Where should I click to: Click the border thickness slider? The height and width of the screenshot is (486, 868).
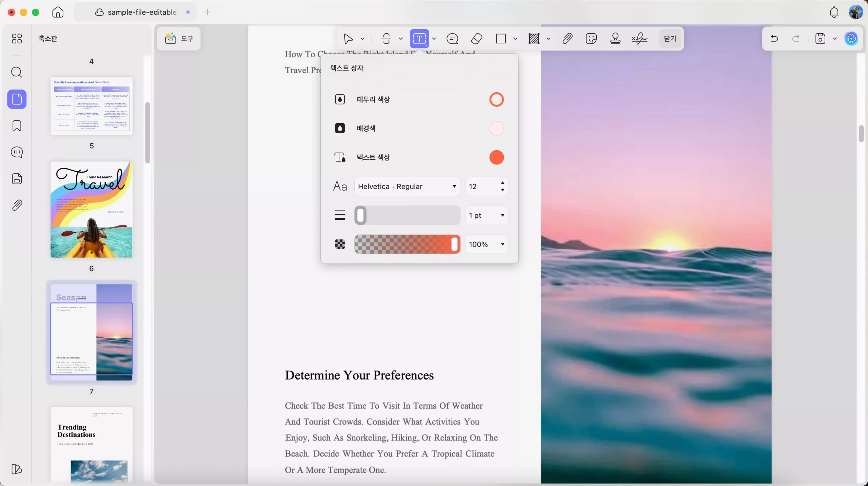point(407,215)
